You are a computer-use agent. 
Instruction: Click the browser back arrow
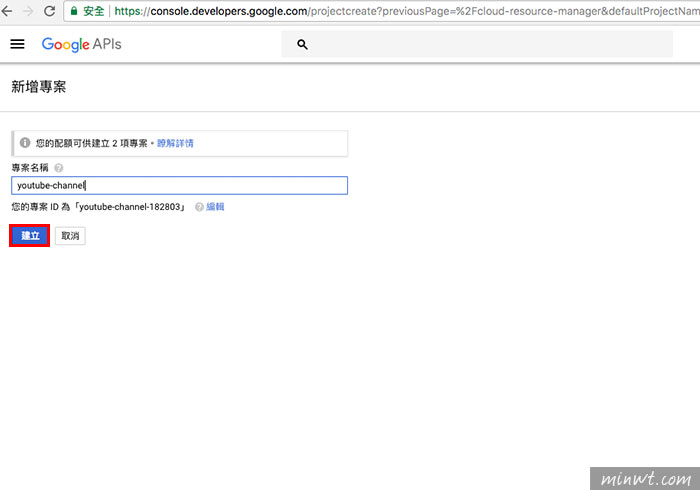(7, 11)
